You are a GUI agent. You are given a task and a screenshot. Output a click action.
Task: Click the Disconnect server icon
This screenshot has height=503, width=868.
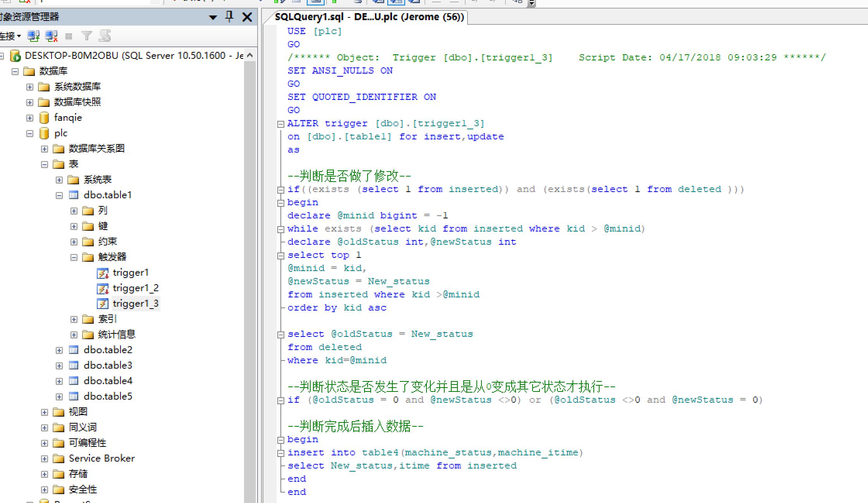[x=51, y=36]
